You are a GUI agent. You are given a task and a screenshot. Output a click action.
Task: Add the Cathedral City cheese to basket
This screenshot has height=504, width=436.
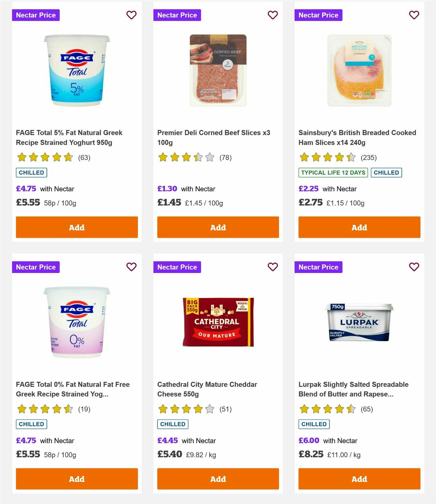click(x=218, y=479)
